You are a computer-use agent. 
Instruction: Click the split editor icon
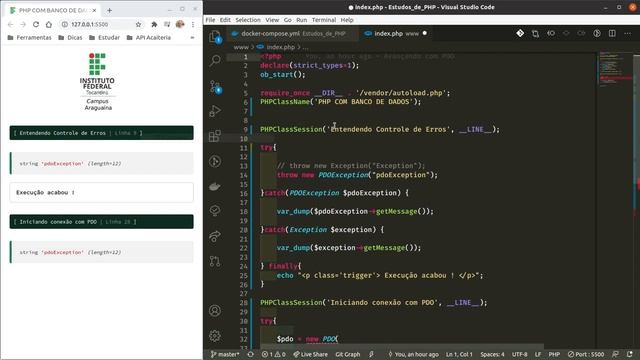click(x=612, y=33)
